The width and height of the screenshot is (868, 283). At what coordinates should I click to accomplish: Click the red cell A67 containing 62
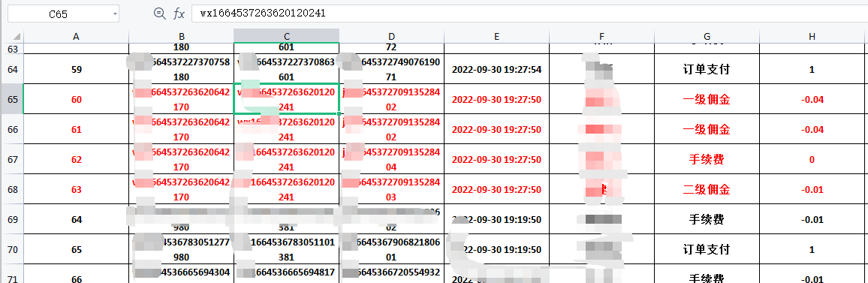[77, 159]
